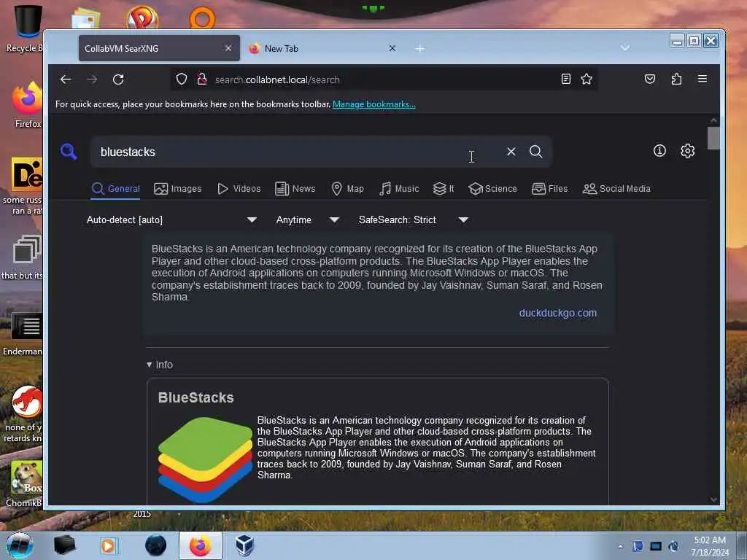The height and width of the screenshot is (560, 747).
Task: Open the tracking protection shield
Action: click(182, 79)
